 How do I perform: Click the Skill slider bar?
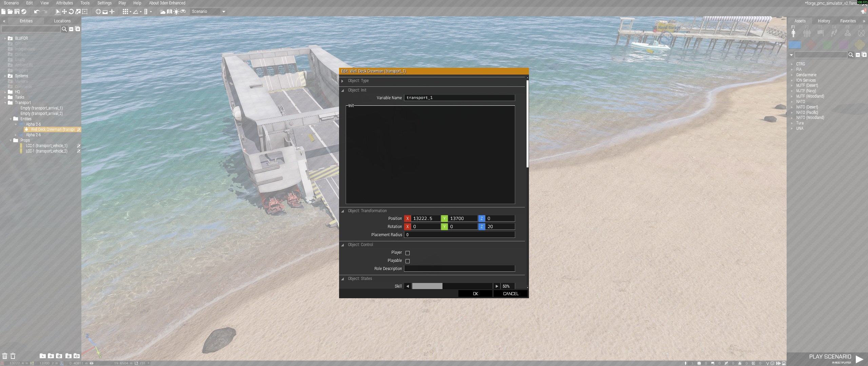point(452,286)
